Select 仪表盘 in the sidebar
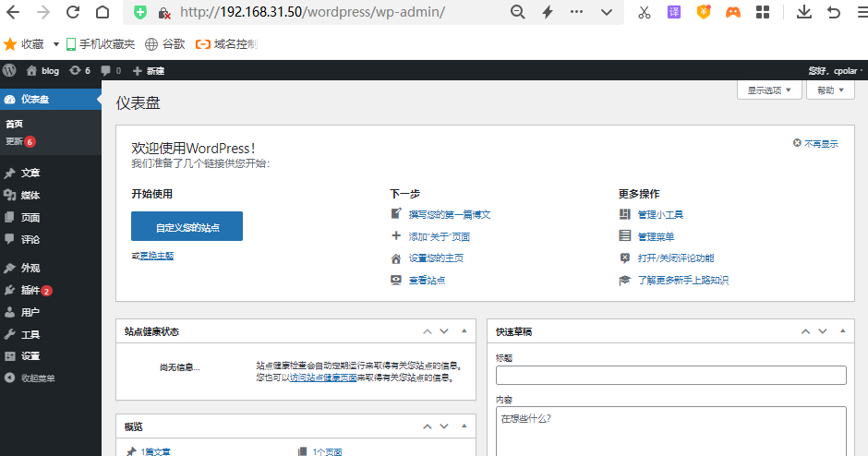868x456 pixels. [x=51, y=99]
